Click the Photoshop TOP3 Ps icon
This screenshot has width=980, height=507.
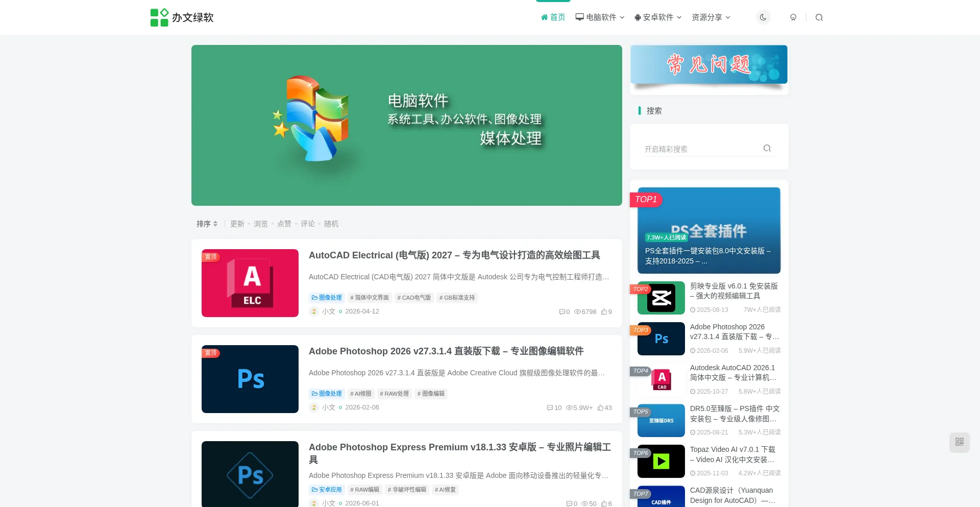pos(661,339)
